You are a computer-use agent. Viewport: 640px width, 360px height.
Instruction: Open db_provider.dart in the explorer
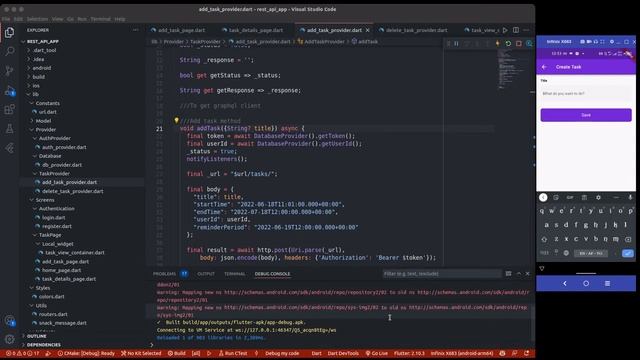click(x=62, y=165)
